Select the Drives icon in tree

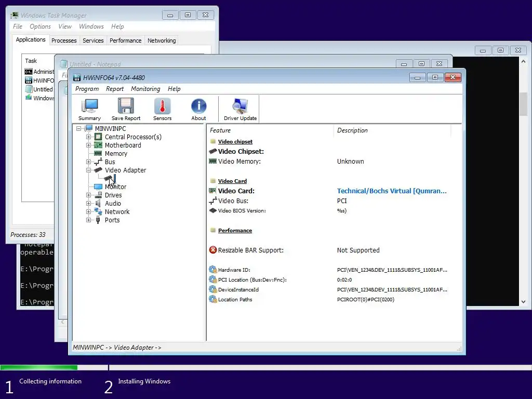(98, 195)
